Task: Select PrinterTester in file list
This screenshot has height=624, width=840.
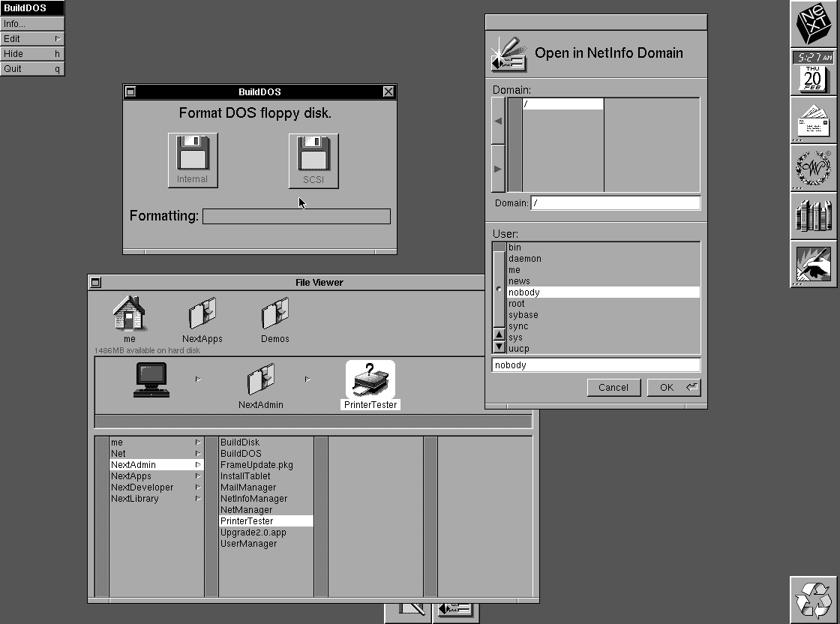Action: pyautogui.click(x=265, y=521)
